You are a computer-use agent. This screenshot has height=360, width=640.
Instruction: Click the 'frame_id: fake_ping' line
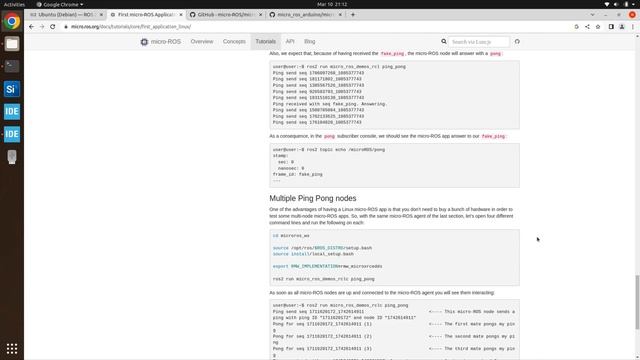[x=298, y=174]
